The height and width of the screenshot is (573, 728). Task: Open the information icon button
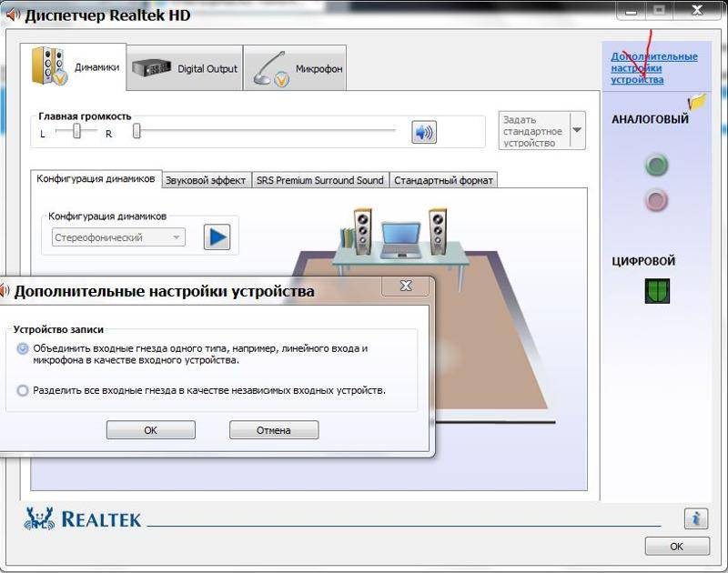pos(695,518)
